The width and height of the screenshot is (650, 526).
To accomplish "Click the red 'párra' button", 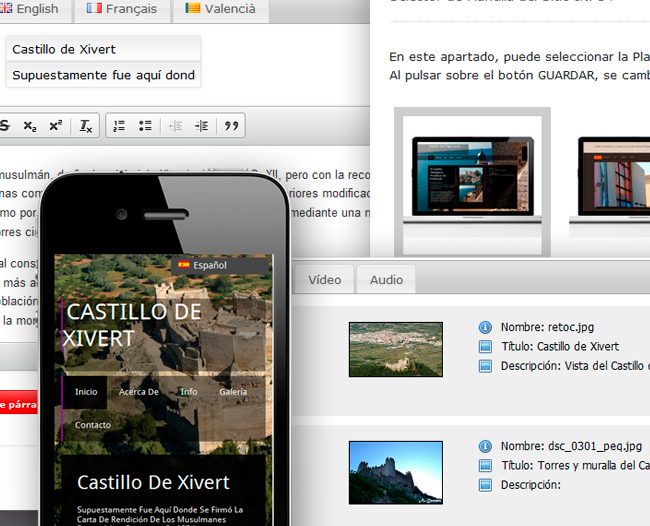I will point(19,402).
